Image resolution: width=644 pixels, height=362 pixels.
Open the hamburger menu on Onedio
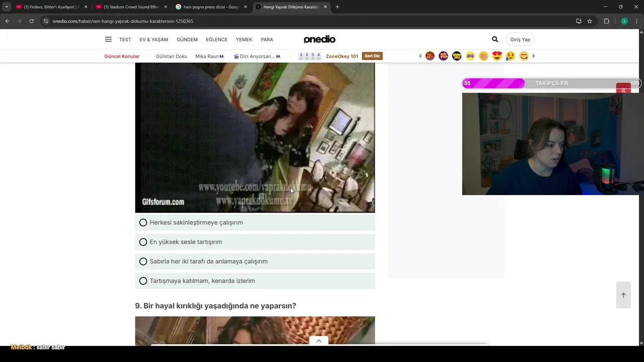click(108, 39)
